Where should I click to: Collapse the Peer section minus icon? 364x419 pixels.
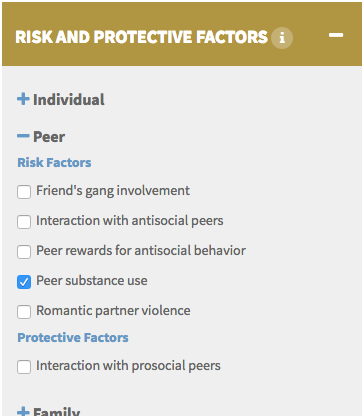pyautogui.click(x=23, y=136)
